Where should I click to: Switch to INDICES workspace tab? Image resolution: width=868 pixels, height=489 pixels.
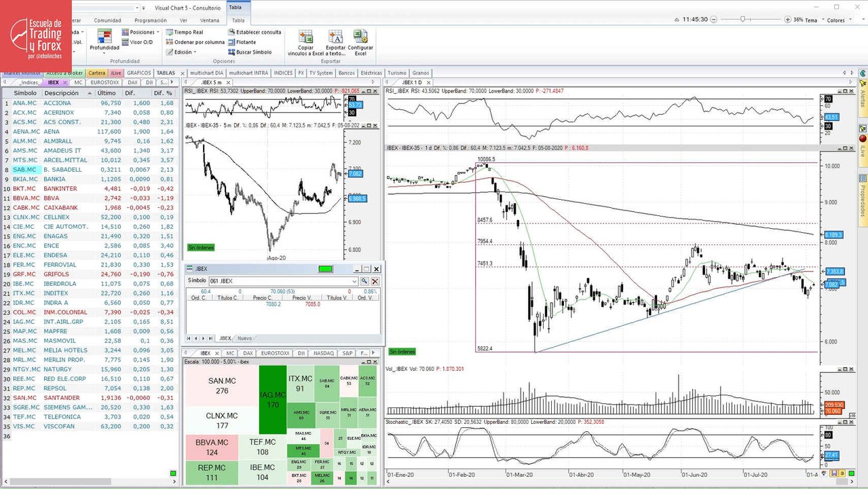pyautogui.click(x=283, y=73)
